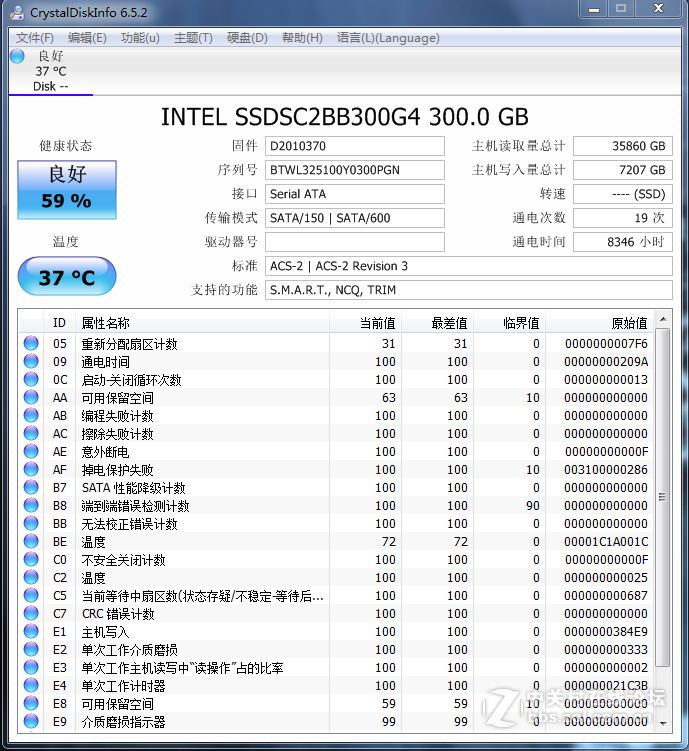Open the 编辑(E) menu
Viewport: 689px width, 751px height.
click(x=87, y=38)
